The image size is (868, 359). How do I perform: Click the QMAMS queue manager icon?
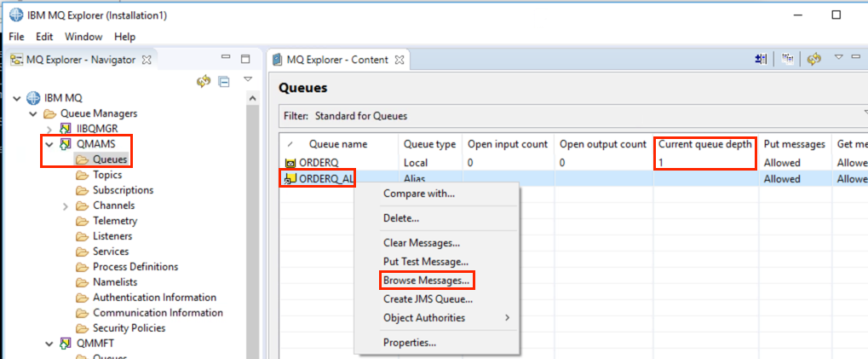tap(66, 144)
